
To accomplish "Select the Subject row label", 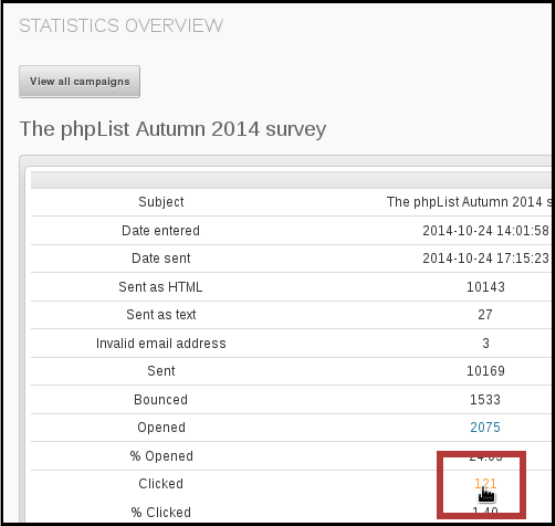I will tap(161, 202).
